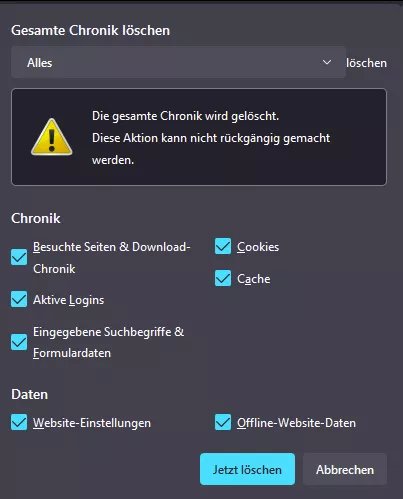
Task: Cancel with the "Abbrechen" button
Action: [x=345, y=469]
